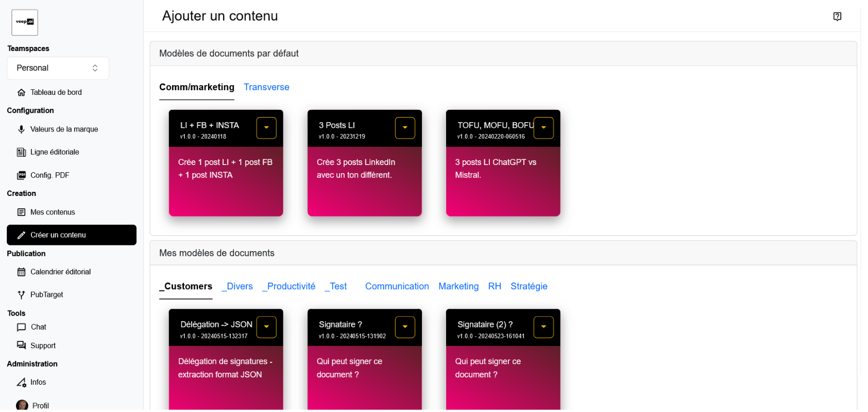Image resolution: width=868 pixels, height=412 pixels.
Task: Click the Ajouter un contenu page title
Action: point(220,16)
